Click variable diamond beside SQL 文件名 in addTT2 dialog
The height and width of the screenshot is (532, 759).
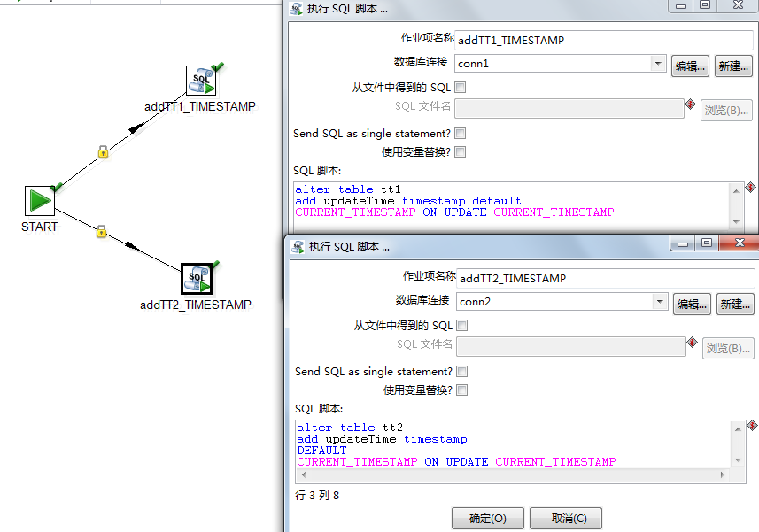click(693, 342)
